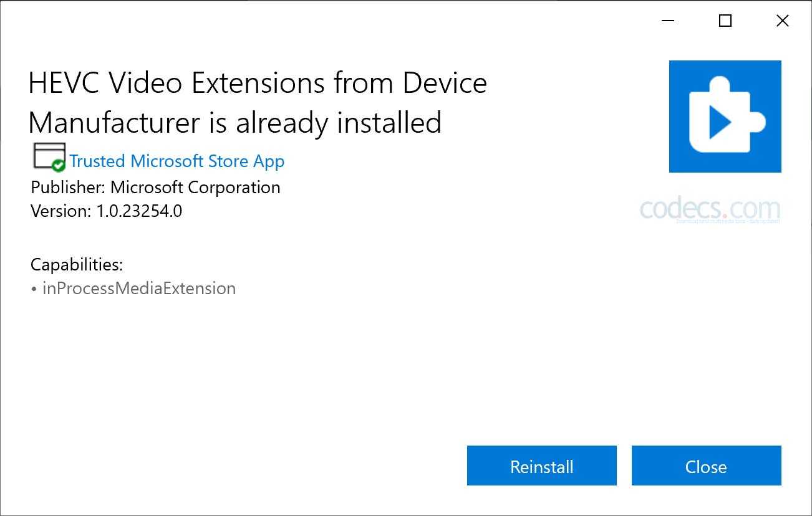812x516 pixels.
Task: Click the Capabilities label
Action: 77,265
